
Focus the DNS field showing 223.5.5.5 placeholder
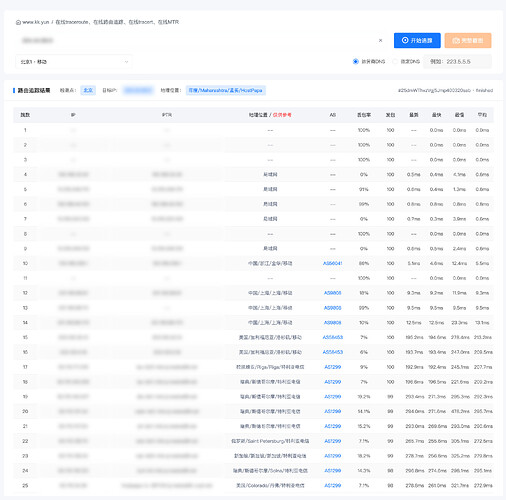(x=457, y=61)
